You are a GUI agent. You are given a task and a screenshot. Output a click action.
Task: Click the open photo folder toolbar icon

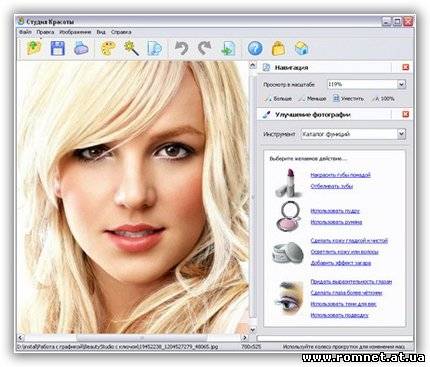tap(34, 48)
